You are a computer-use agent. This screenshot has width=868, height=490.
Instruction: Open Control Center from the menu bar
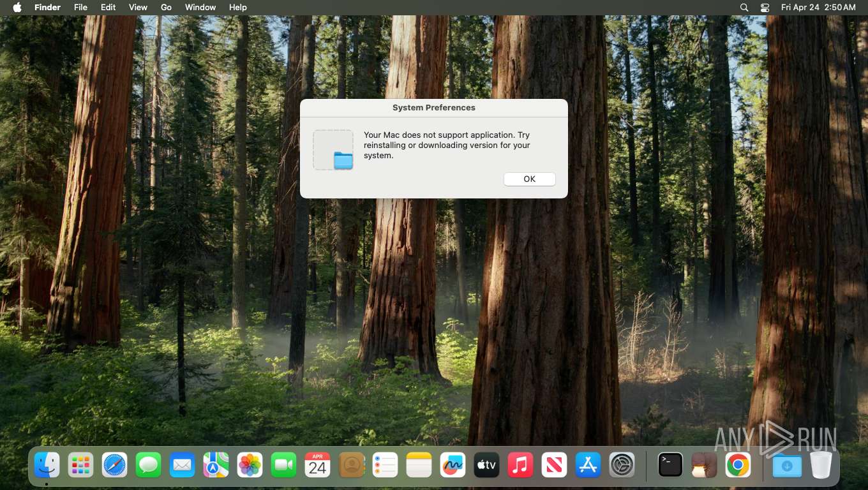(765, 8)
